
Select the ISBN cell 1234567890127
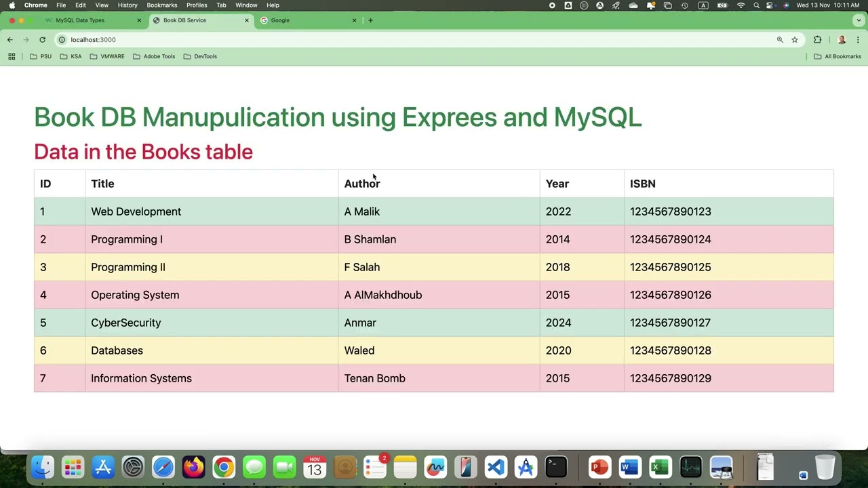[x=728, y=323]
